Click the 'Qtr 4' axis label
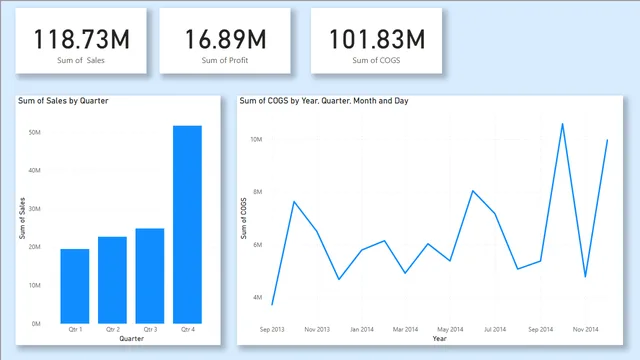Screen dimensions: 640x360 188,329
